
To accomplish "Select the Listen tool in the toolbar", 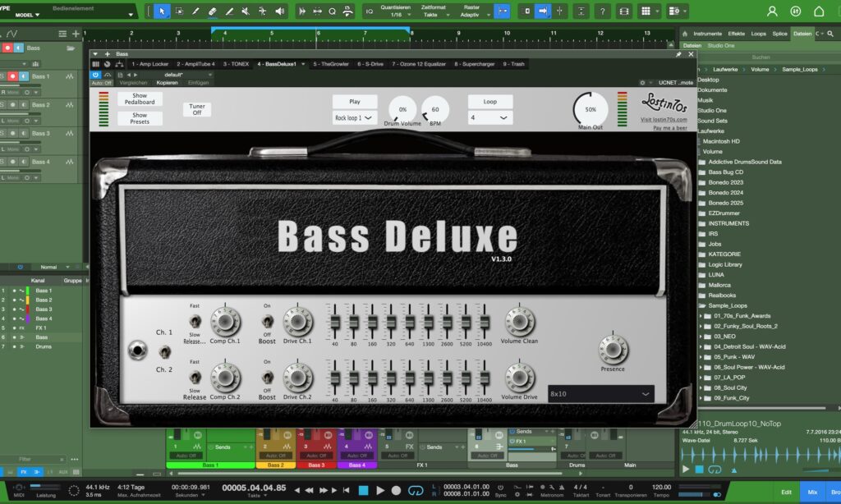I will point(280,10).
